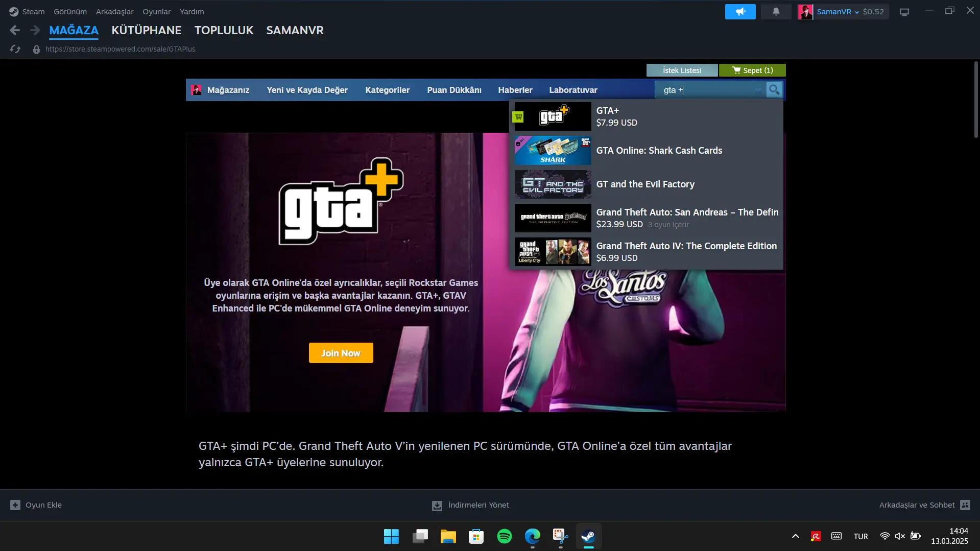The width and height of the screenshot is (980, 551).
Task: Click the plus icon beside Oyun Ekle
Action: coord(15,505)
